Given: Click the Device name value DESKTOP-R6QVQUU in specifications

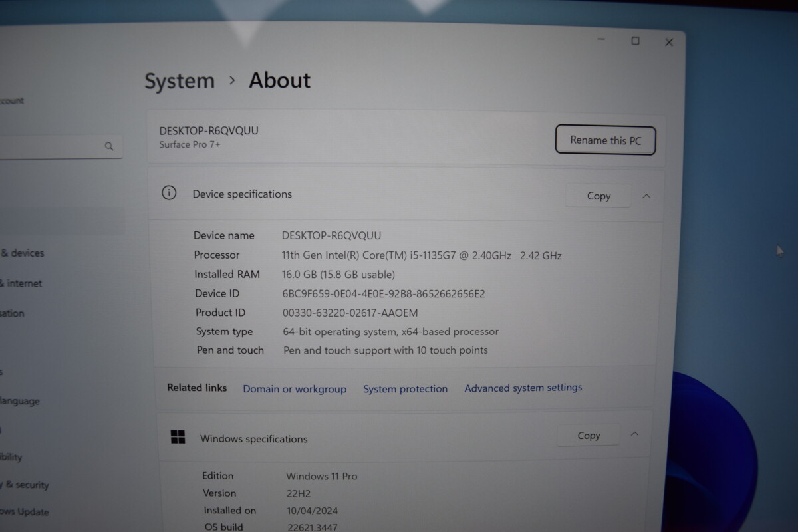Looking at the screenshot, I should [x=331, y=235].
